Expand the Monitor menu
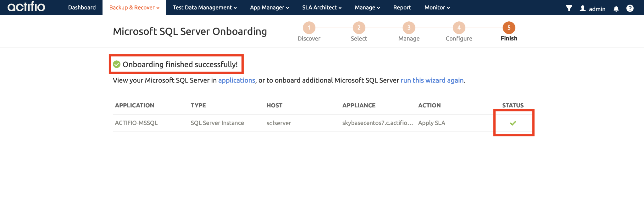Viewport: 644px width, 211px height. (x=437, y=8)
